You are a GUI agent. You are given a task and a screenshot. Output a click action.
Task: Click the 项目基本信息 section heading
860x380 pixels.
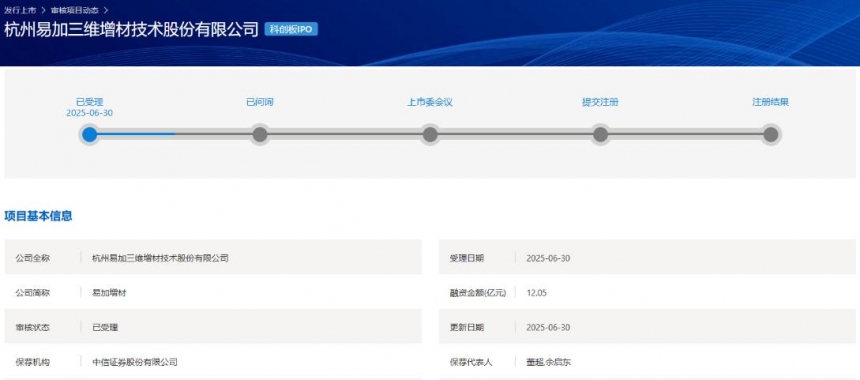(38, 216)
